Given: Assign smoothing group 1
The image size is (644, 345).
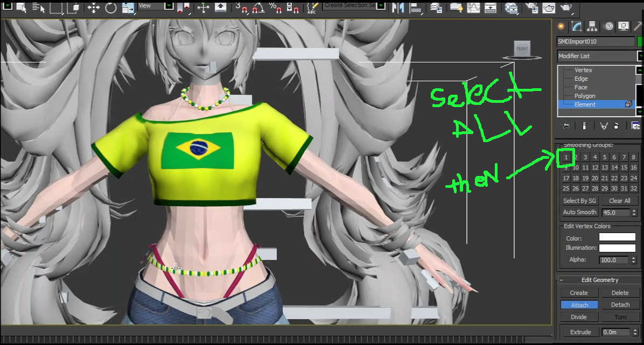Looking at the screenshot, I should (566, 157).
